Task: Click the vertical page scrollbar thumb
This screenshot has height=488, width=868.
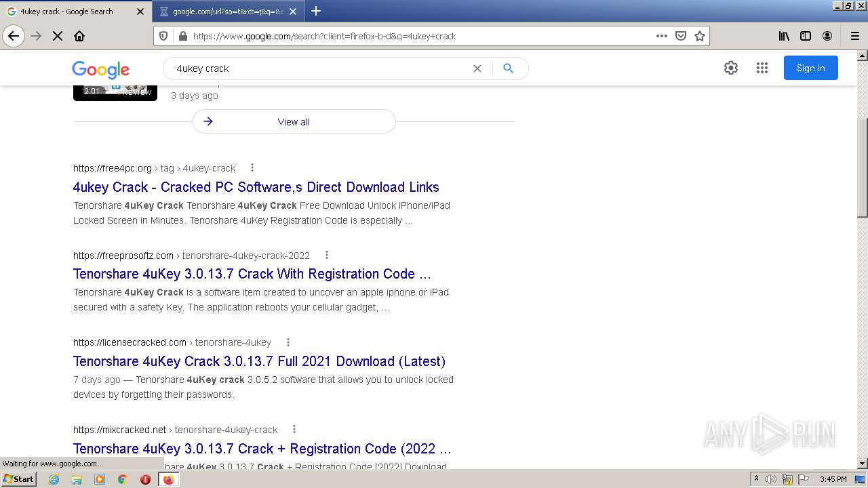Action: [863, 168]
